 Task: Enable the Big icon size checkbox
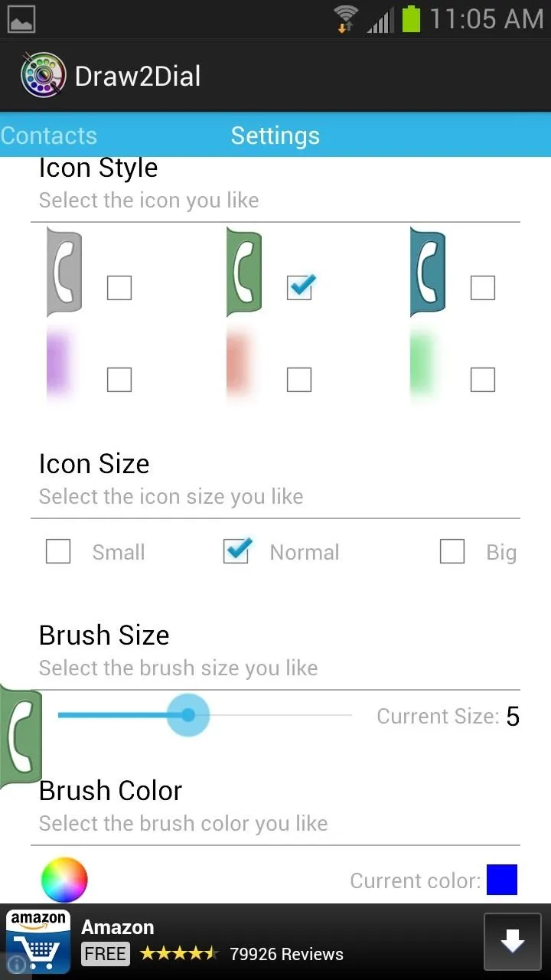pos(452,552)
